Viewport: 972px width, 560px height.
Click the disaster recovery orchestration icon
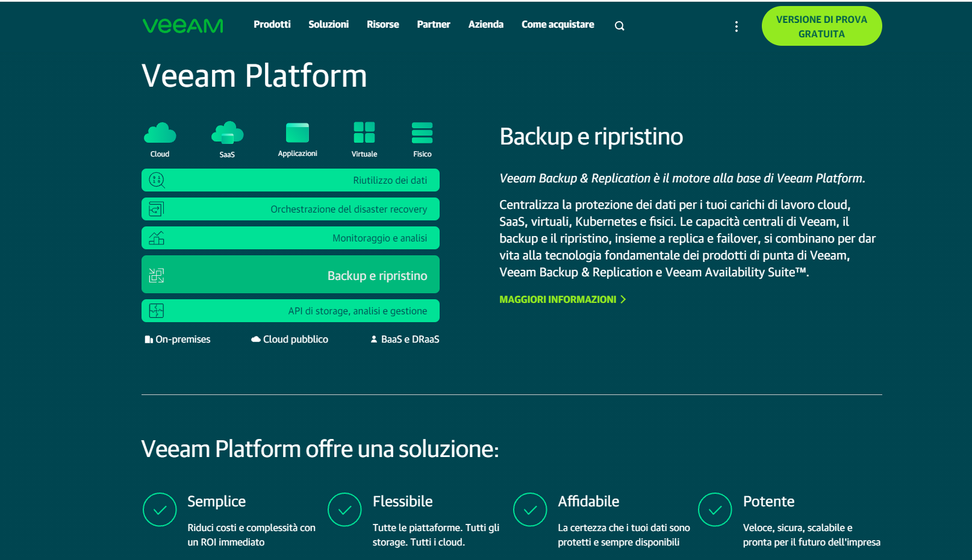click(x=157, y=209)
